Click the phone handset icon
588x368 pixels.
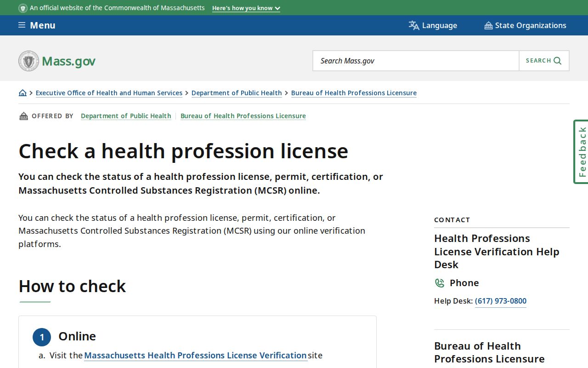tap(440, 283)
